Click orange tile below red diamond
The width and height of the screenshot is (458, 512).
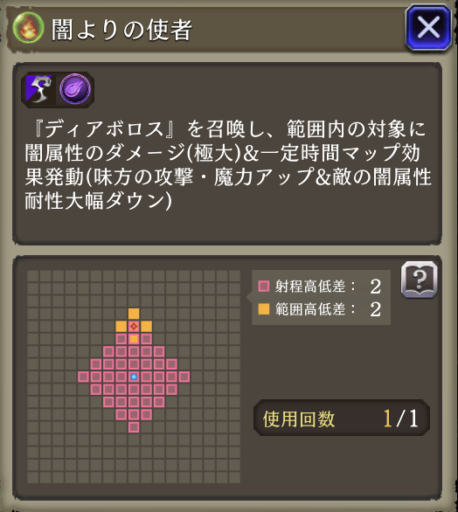coord(134,339)
